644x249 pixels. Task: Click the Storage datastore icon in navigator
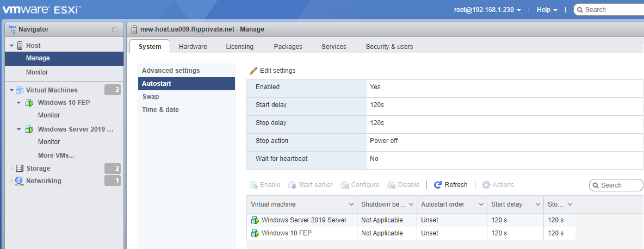click(x=20, y=169)
